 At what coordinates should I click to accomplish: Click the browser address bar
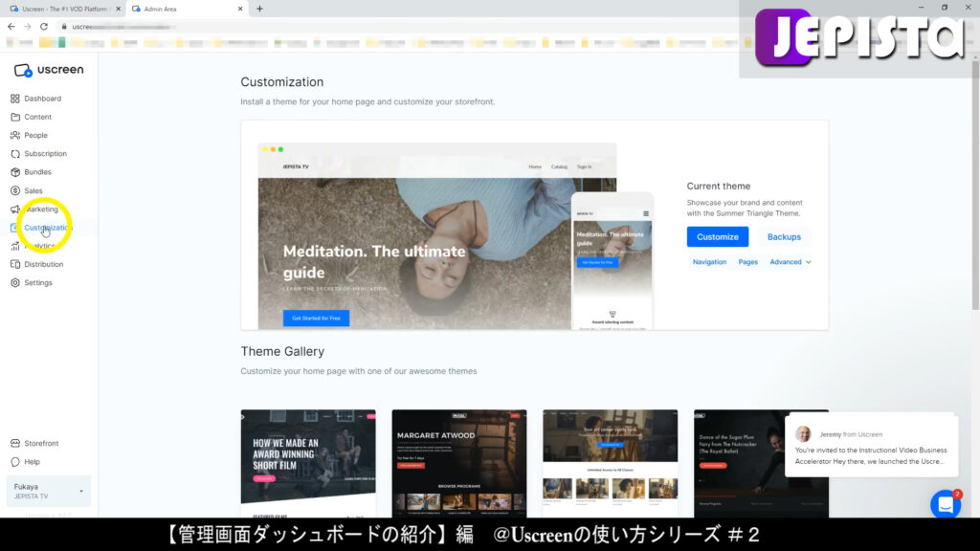400,26
